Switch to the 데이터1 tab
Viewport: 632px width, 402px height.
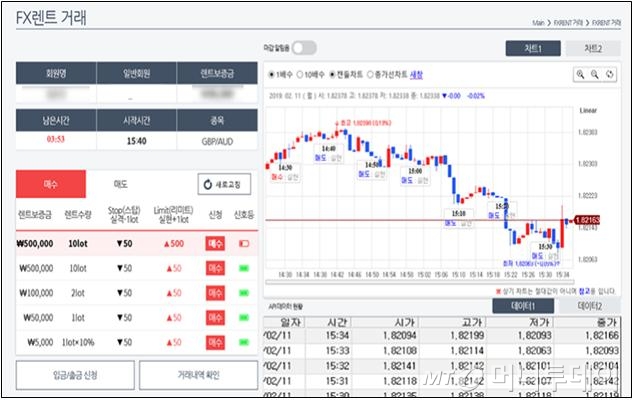(523, 306)
